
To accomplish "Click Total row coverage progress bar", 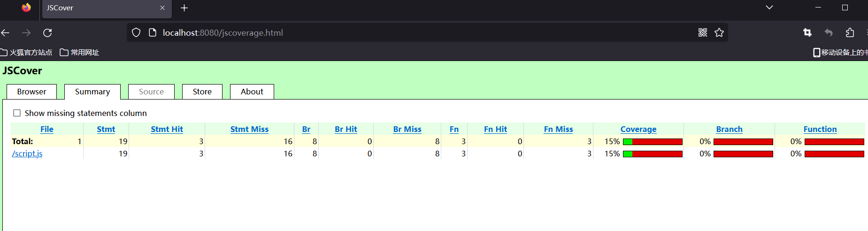I will 653,141.
